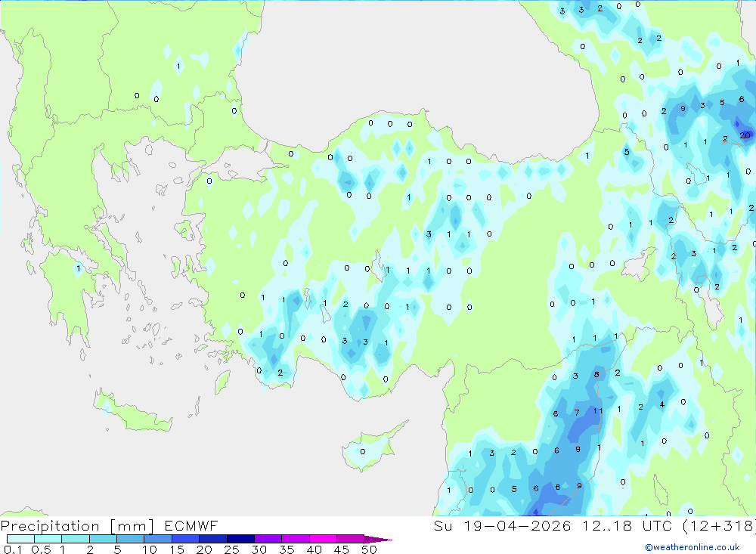Screen dimensions: 756x554
Task: Click the legend scale label '35'
Action: 287,549
